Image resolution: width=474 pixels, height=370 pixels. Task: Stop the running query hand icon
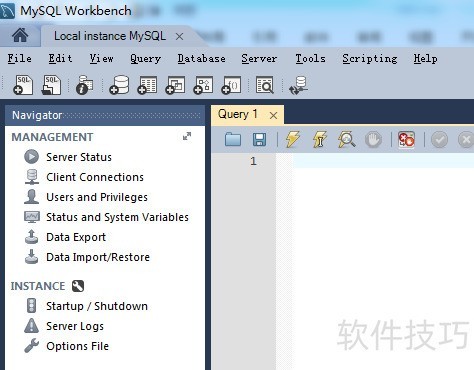point(373,139)
